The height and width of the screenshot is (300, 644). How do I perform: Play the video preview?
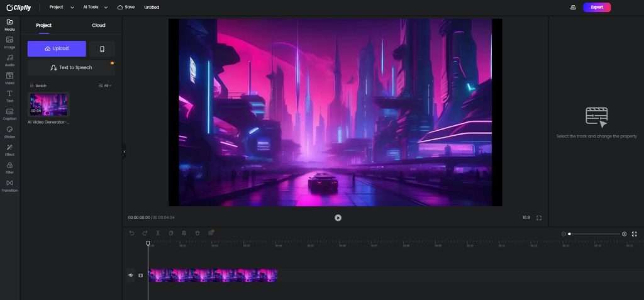pos(338,218)
